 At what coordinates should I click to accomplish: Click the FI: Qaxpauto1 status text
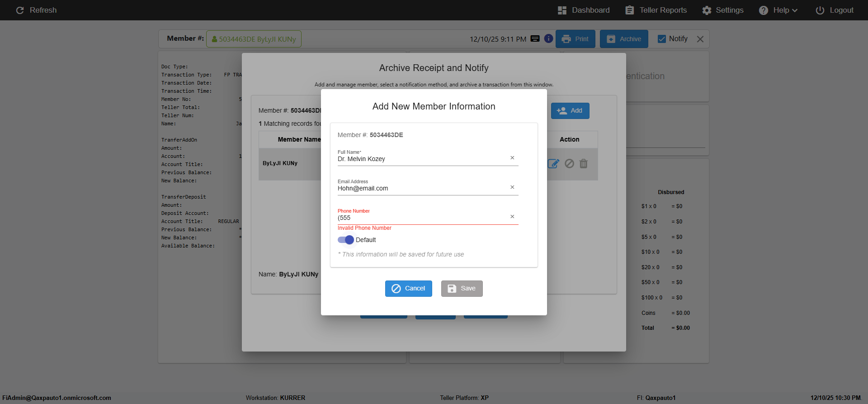pos(656,398)
